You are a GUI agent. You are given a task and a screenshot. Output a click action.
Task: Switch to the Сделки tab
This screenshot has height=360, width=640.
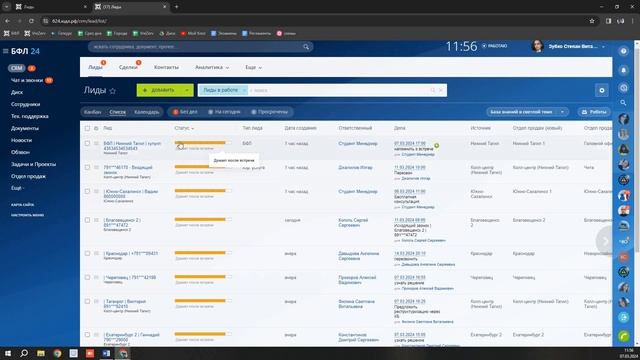coord(128,67)
